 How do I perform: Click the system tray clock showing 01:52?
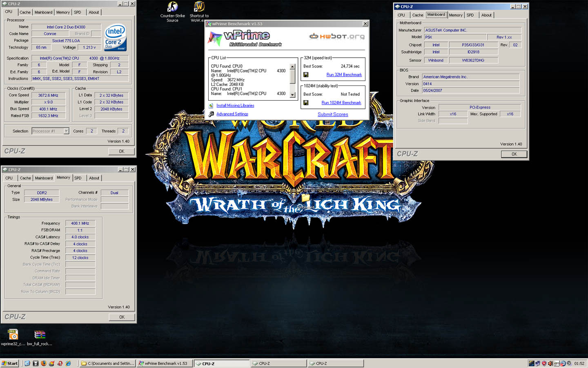[x=579, y=364]
